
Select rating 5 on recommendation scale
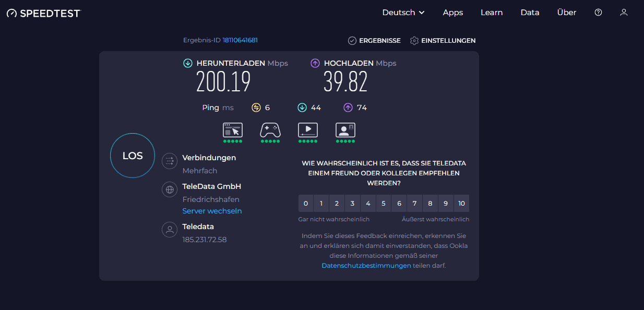[x=384, y=204]
